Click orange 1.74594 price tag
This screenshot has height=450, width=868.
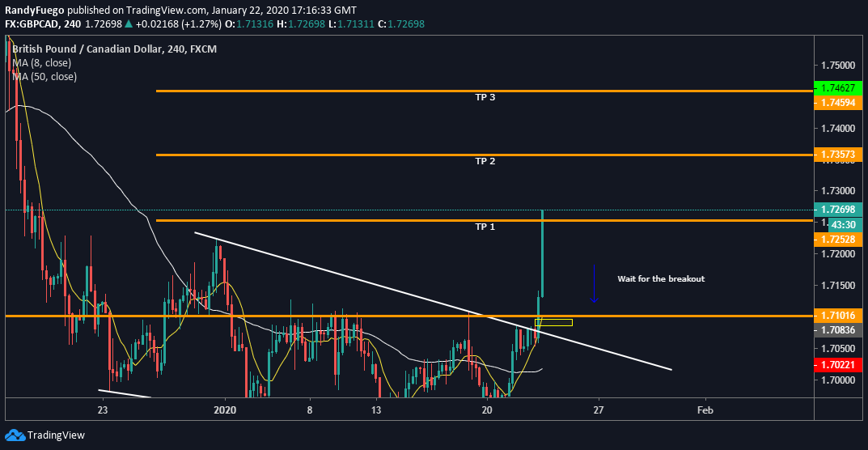[839, 103]
